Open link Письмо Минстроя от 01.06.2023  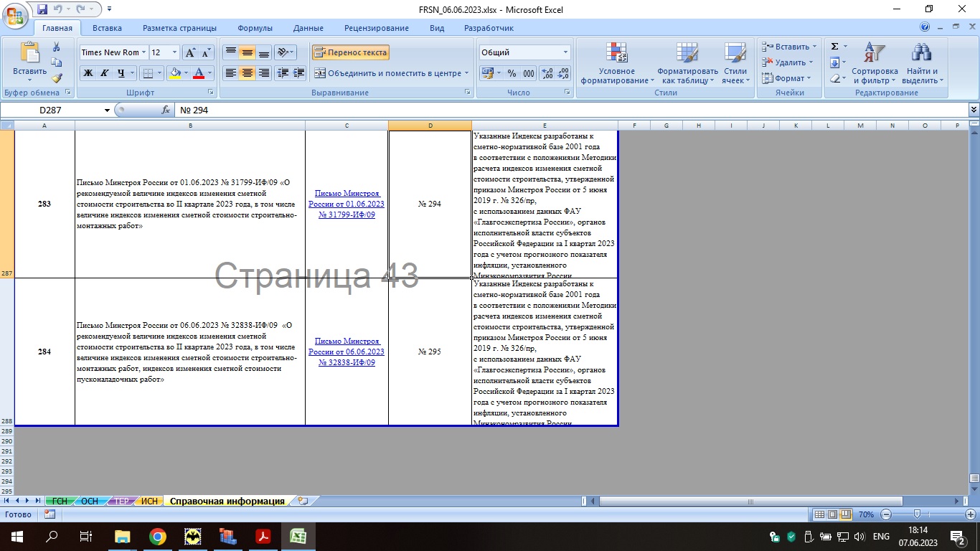347,204
